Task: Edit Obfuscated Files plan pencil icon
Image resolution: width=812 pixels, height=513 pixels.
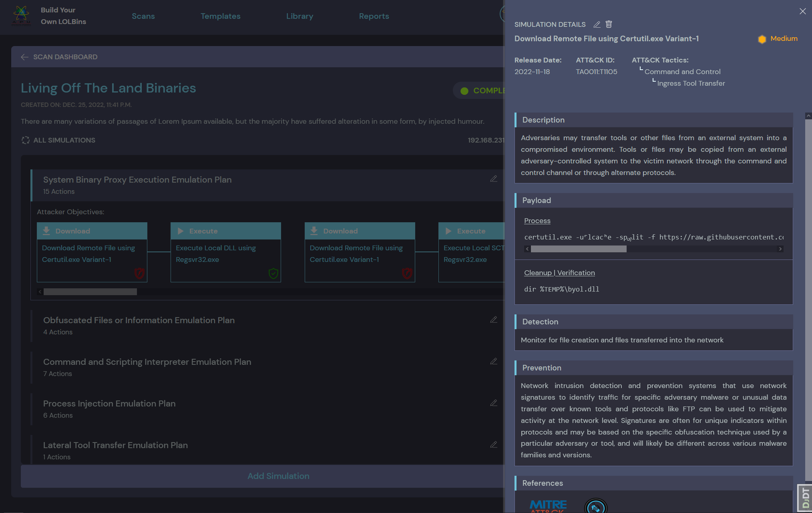Action: (494, 320)
